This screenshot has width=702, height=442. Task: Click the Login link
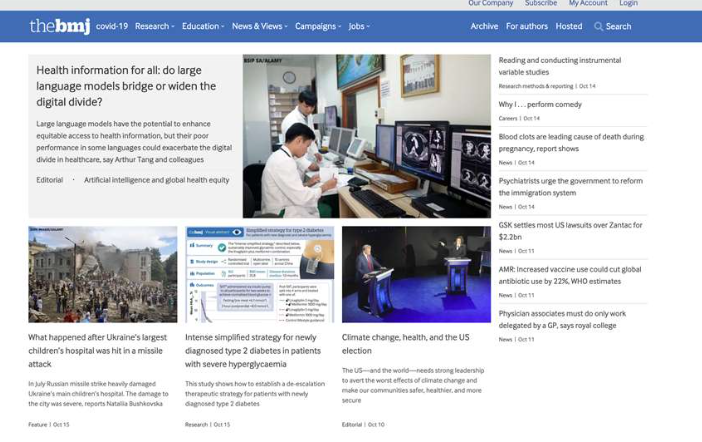[628, 3]
